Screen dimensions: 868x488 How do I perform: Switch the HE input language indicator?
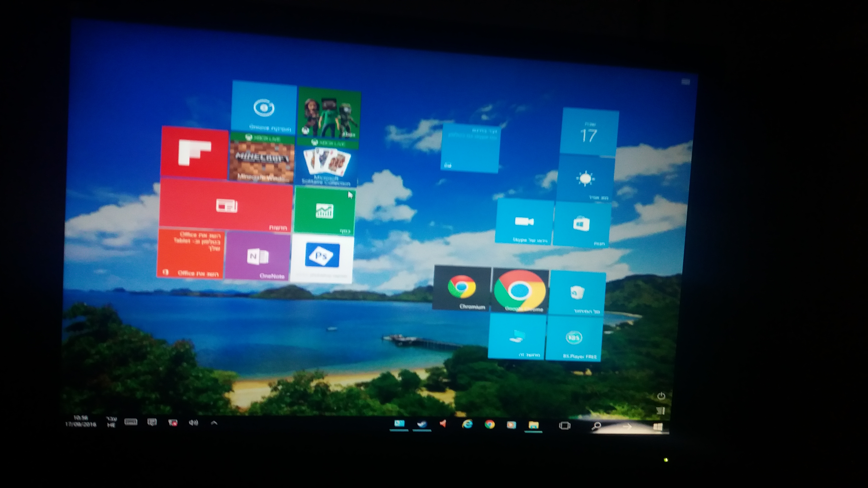point(111,422)
